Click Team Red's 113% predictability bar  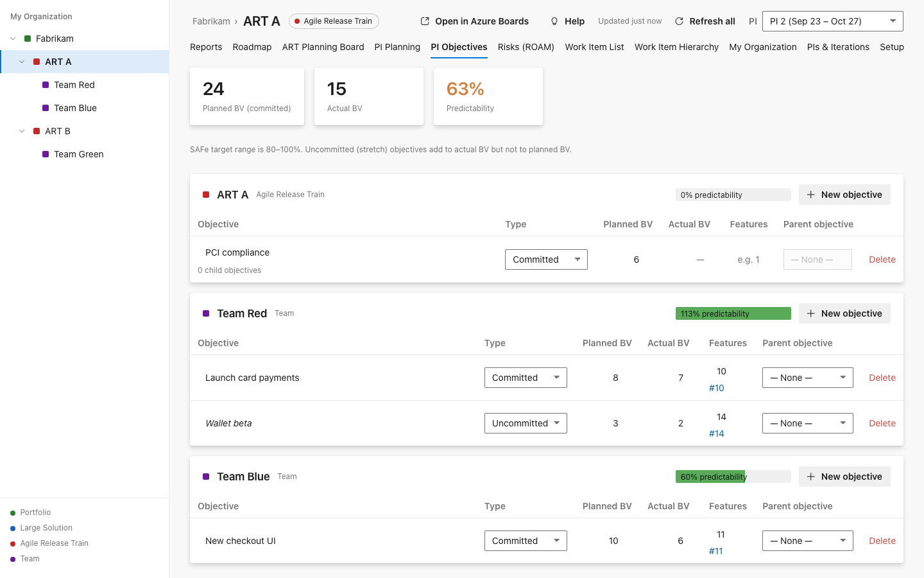point(733,313)
